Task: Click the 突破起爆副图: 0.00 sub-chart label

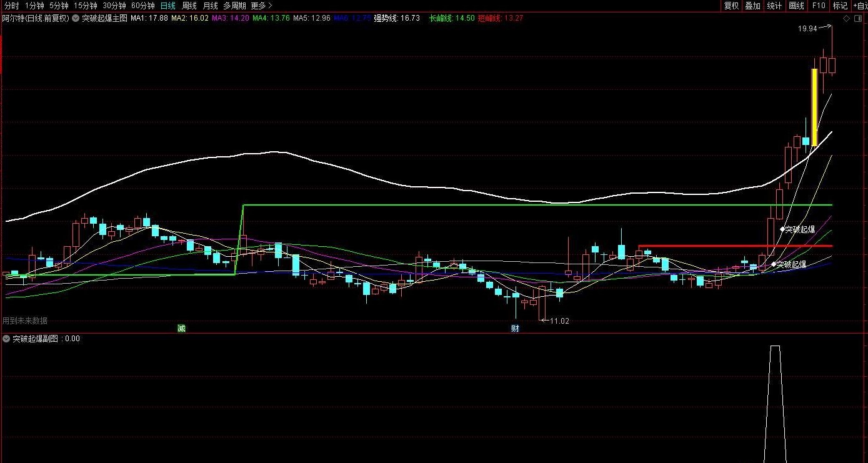Action: click(x=46, y=339)
